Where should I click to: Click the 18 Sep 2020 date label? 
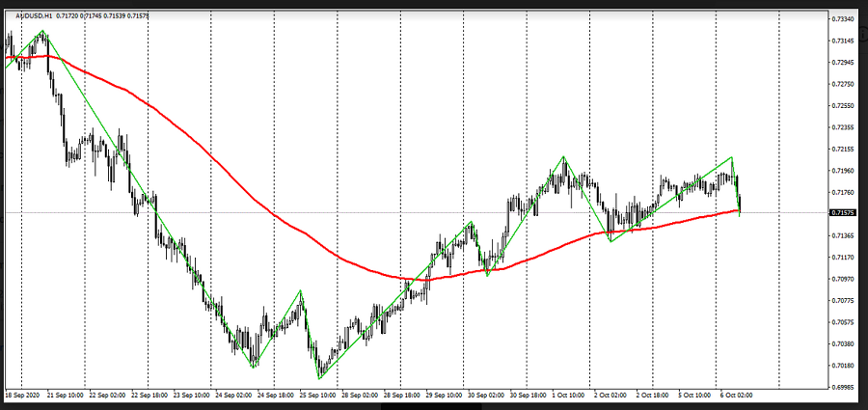(x=22, y=396)
